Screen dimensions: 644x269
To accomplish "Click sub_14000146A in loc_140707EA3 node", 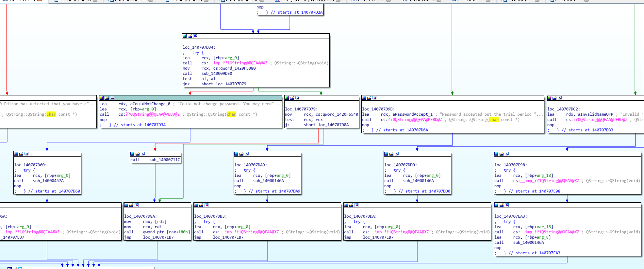I will click(529, 243).
